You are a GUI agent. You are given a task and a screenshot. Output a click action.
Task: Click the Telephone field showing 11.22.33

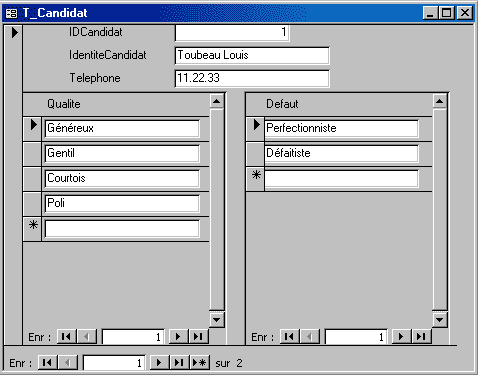(252, 78)
